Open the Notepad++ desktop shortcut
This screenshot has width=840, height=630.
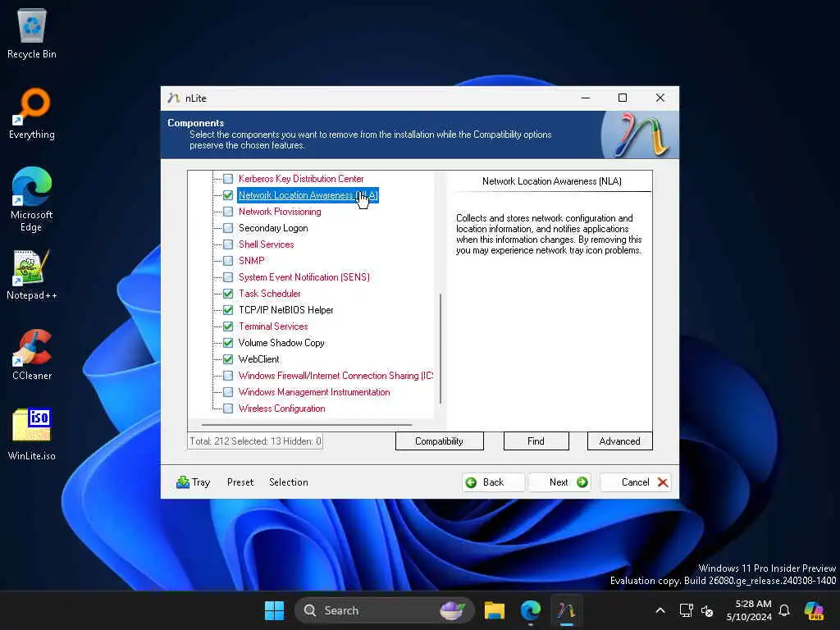pyautogui.click(x=32, y=274)
